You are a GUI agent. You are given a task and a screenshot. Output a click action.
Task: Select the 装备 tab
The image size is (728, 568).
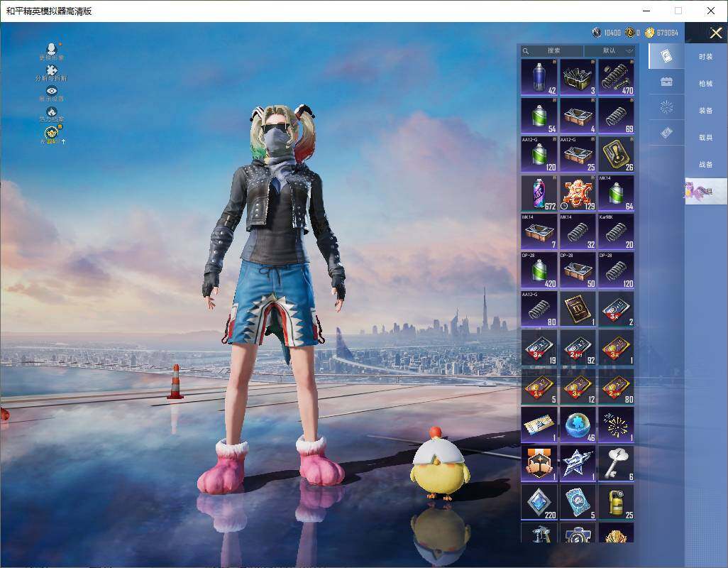[706, 111]
